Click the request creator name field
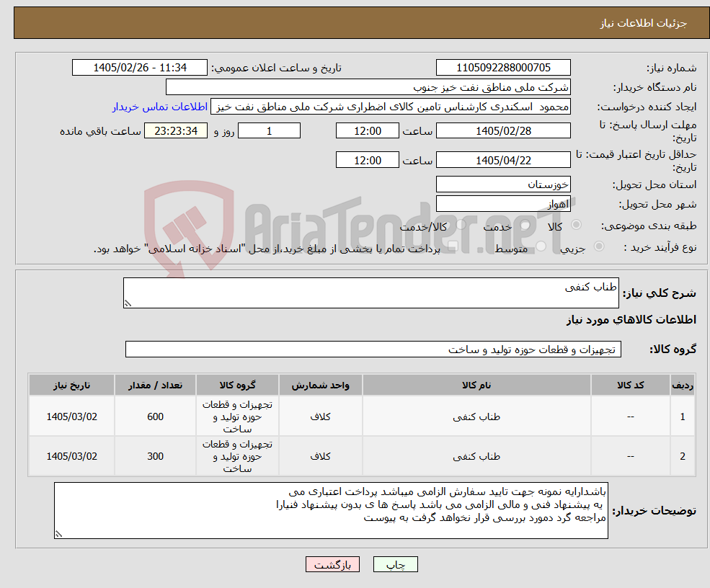This screenshot has width=710, height=588. pyautogui.click(x=390, y=107)
